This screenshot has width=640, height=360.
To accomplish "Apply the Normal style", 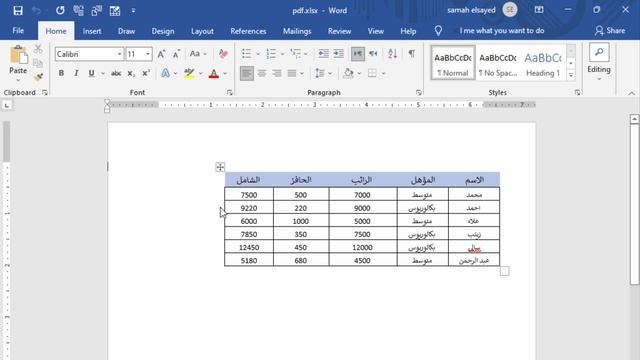I will tap(453, 62).
